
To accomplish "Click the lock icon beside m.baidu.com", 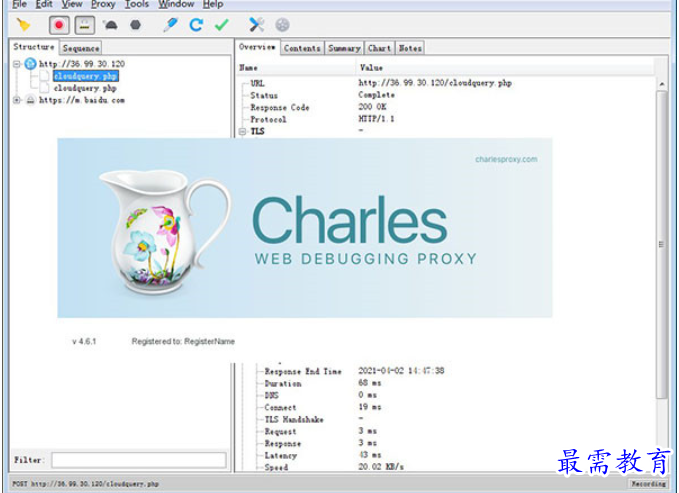I will 30,101.
